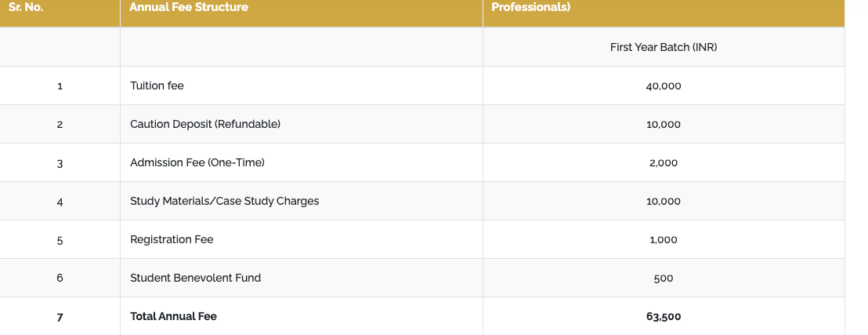The image size is (868, 335).
Task: Click the 'Tuition fee' row label
Action: pos(157,86)
